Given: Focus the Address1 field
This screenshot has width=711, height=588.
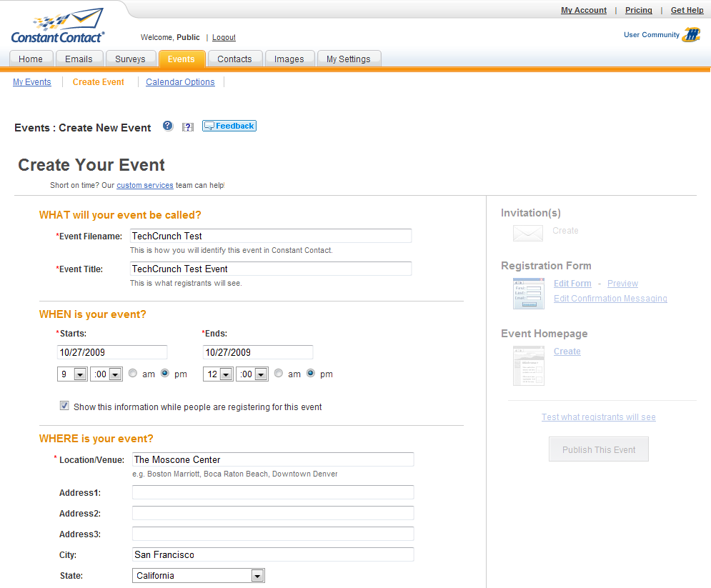Looking at the screenshot, I should coord(273,492).
